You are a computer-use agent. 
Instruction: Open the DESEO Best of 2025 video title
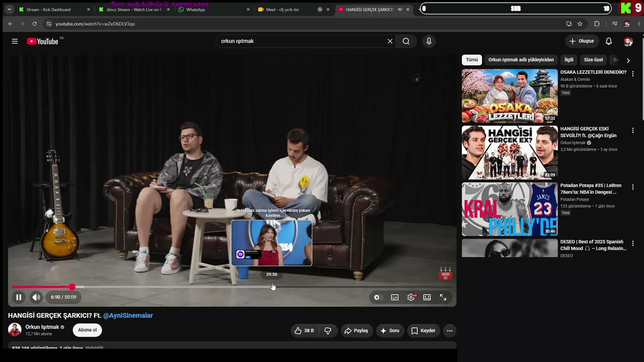[x=593, y=245]
